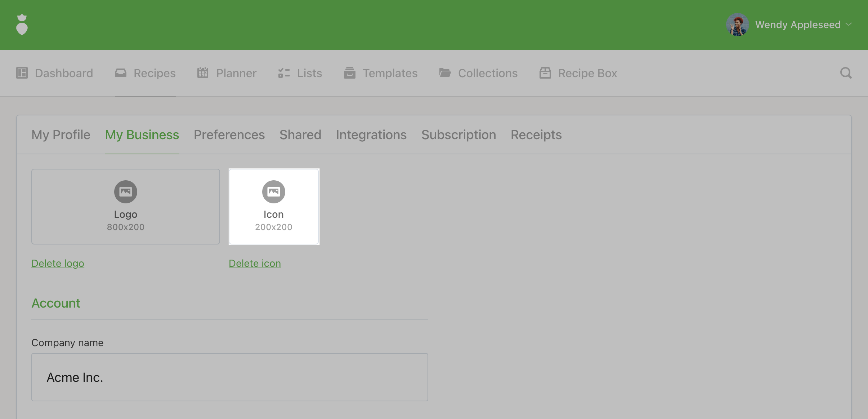Click the Planner calendar icon
Viewport: 868px width, 419px height.
point(203,73)
